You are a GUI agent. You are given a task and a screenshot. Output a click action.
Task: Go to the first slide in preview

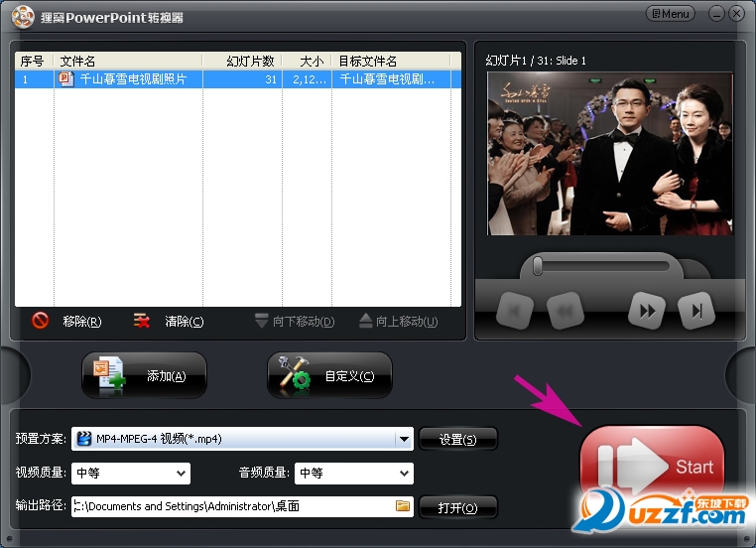pos(515,311)
